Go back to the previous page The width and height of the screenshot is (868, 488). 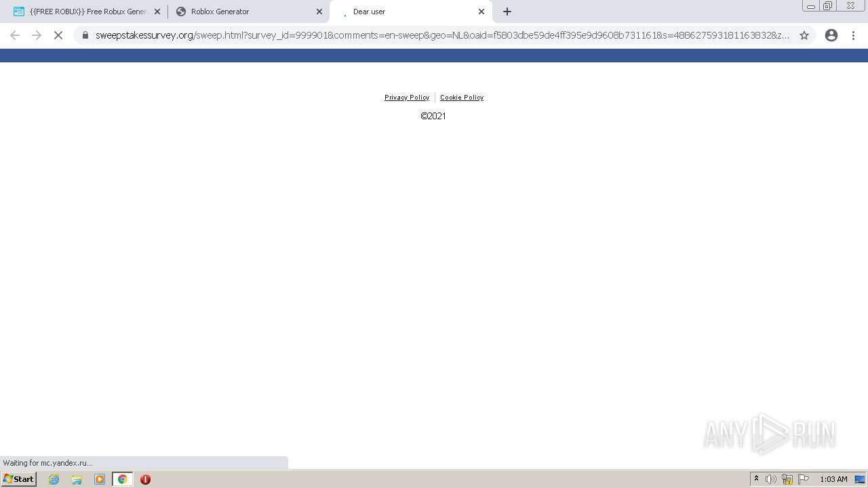[15, 35]
